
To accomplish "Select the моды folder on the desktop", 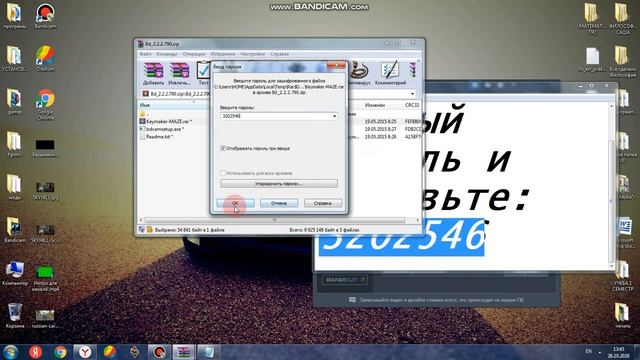I will click(15, 187).
